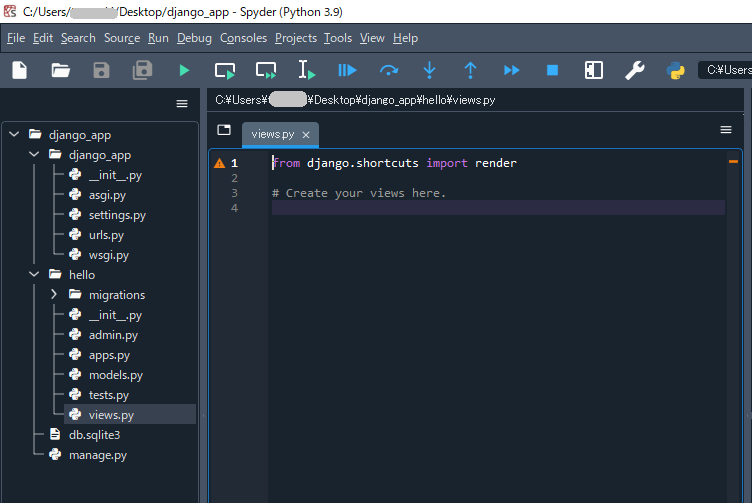Screen dimensions: 752x503
Task: Select db.sqlite3 file in tree
Action: pos(94,435)
